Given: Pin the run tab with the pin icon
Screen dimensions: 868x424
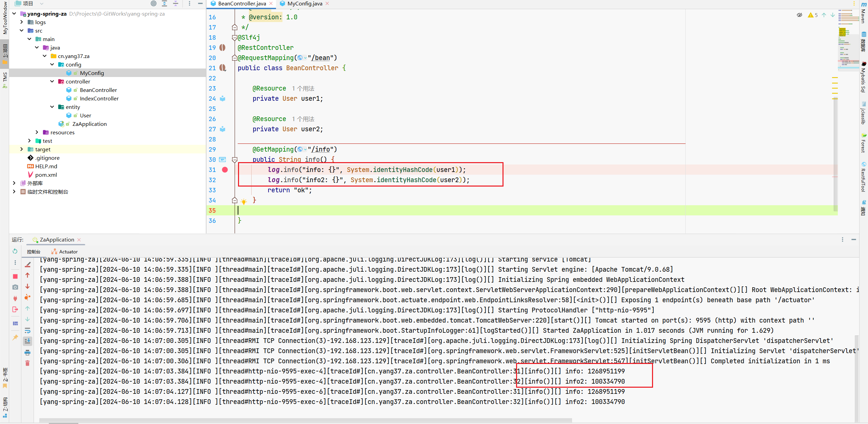Looking at the screenshot, I should (x=15, y=337).
